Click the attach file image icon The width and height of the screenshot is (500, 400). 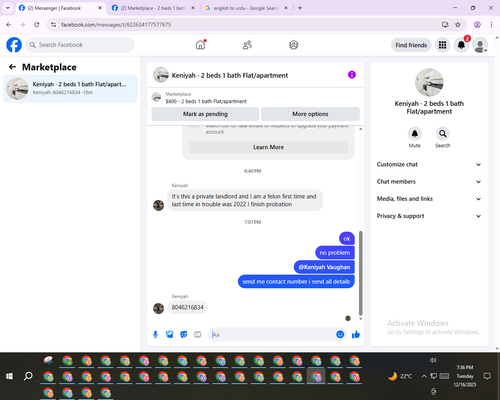[169, 334]
